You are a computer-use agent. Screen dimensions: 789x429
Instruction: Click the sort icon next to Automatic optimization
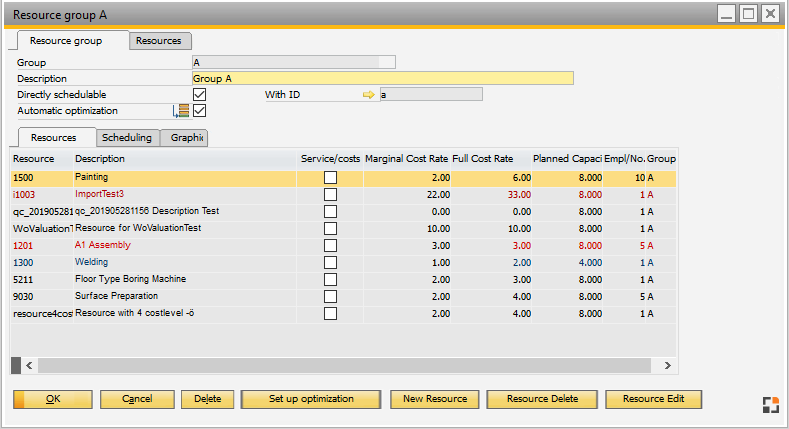tap(183, 111)
